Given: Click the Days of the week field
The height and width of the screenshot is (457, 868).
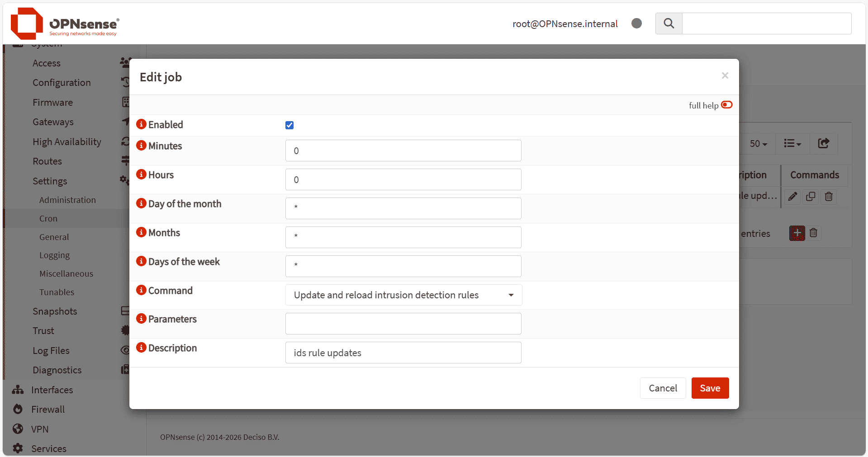Looking at the screenshot, I should click(x=403, y=266).
